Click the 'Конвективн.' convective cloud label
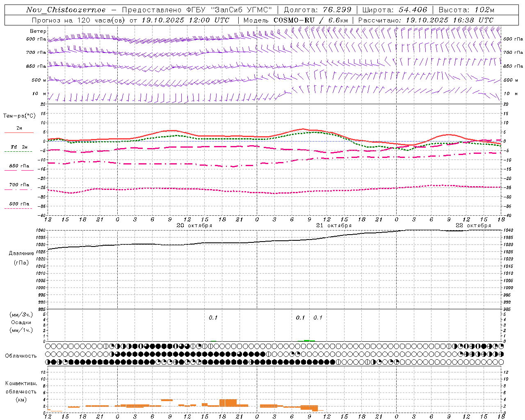Viewport: 525px width, 420px height. (21, 383)
